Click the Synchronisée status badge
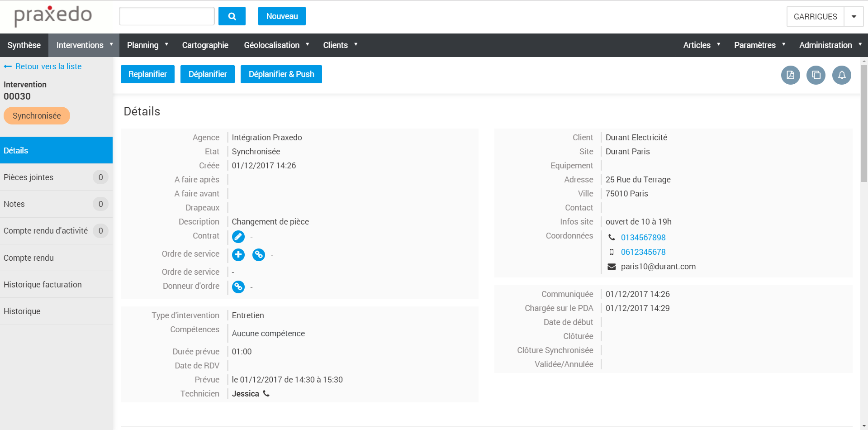Viewport: 868px width, 430px height. point(37,116)
